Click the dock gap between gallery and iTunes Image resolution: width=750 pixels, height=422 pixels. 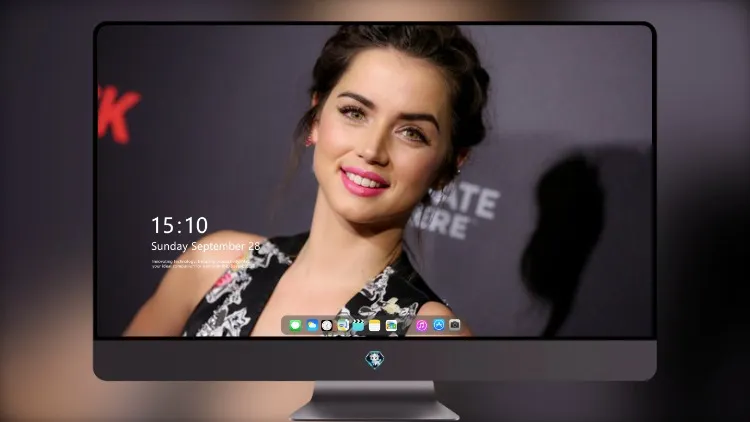pyautogui.click(x=407, y=325)
